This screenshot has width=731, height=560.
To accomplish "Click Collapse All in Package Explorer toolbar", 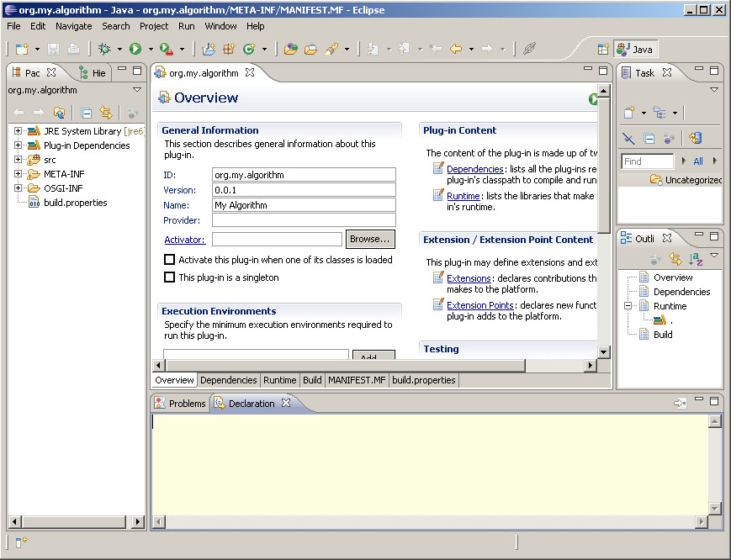I will 87,113.
